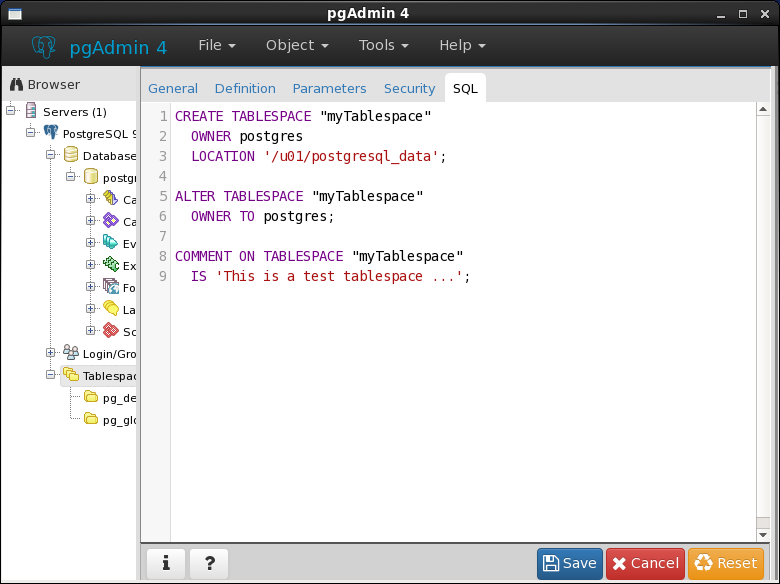Click the SQL pane scroll up arrow
The image size is (780, 584).
click(763, 109)
